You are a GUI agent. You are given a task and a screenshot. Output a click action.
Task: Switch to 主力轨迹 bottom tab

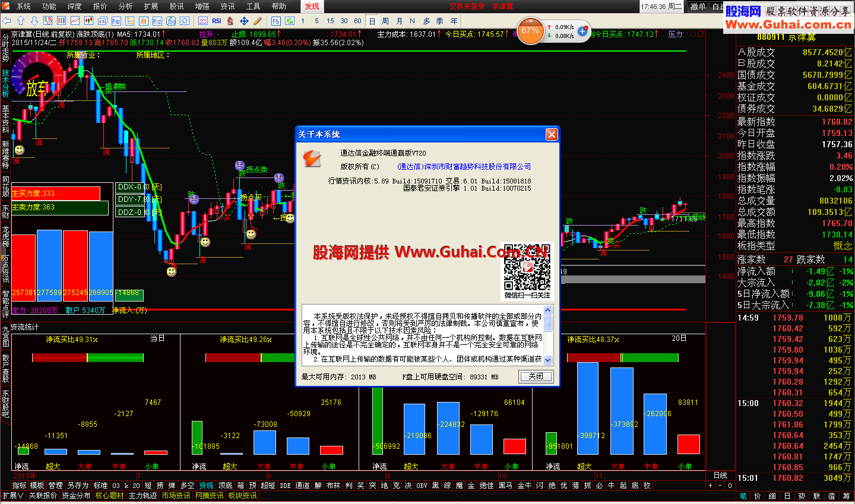click(x=143, y=496)
